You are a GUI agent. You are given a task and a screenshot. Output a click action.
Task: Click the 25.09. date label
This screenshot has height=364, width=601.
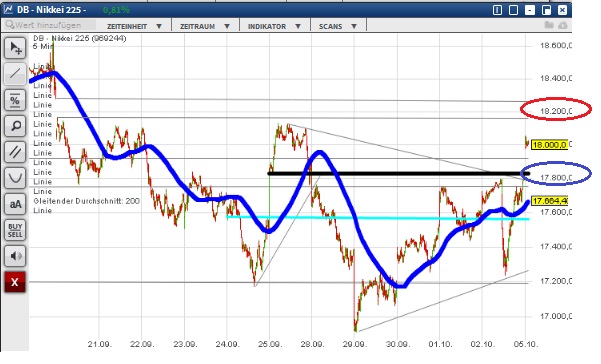(x=270, y=344)
